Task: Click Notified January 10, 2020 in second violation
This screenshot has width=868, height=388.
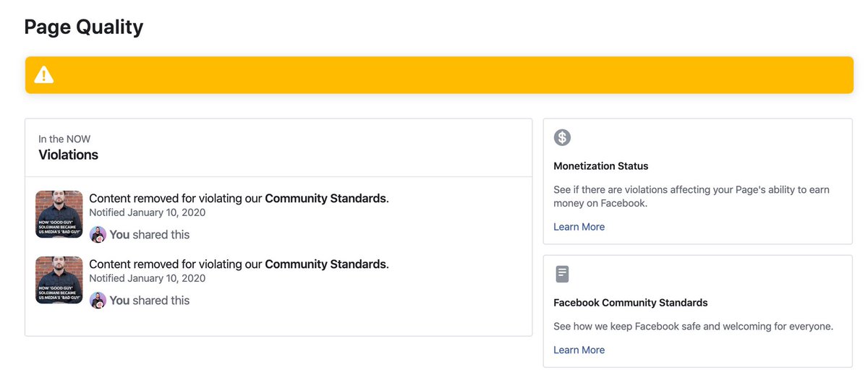Action: [148, 278]
